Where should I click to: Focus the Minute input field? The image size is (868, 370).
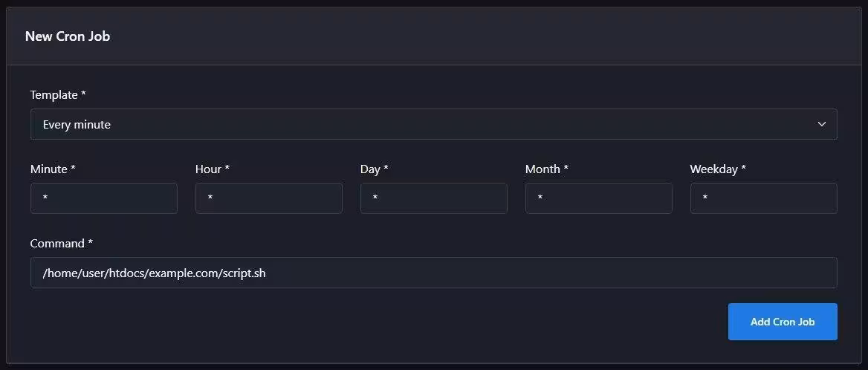tap(104, 198)
